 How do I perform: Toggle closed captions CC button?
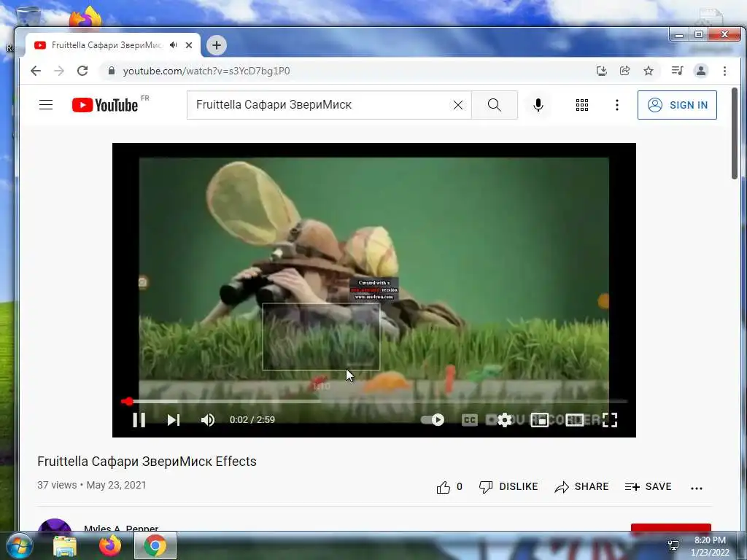[469, 419]
